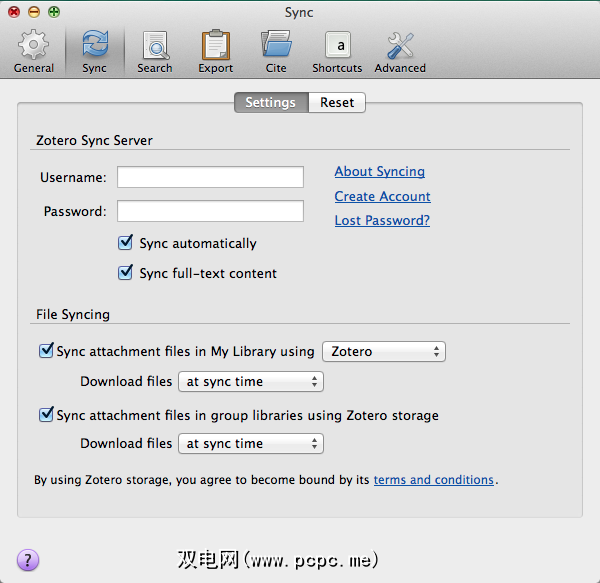Open the General preferences pane
The width and height of the screenshot is (600, 583).
(x=34, y=51)
